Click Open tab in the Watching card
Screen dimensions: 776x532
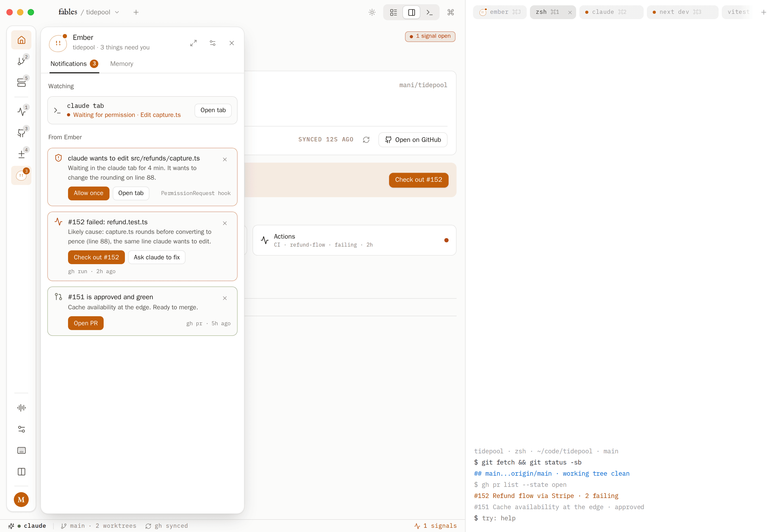[x=213, y=110]
